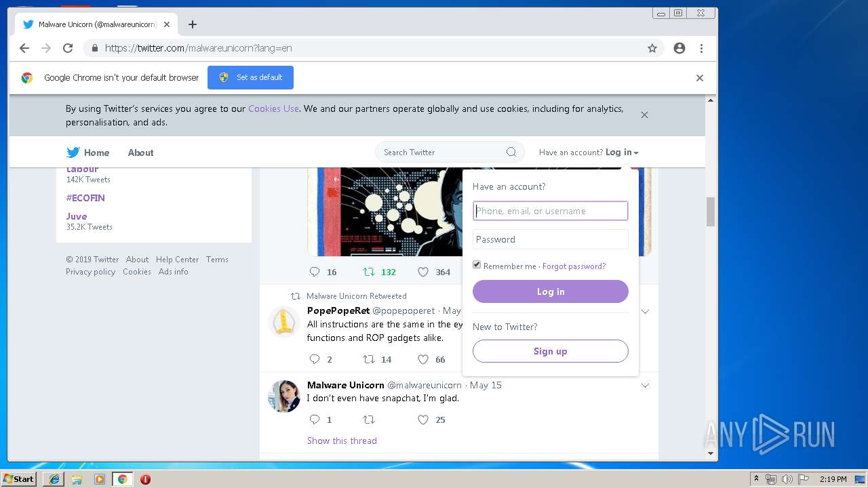Expand the Log in dropdown
The height and width of the screenshot is (488, 868).
click(x=622, y=152)
